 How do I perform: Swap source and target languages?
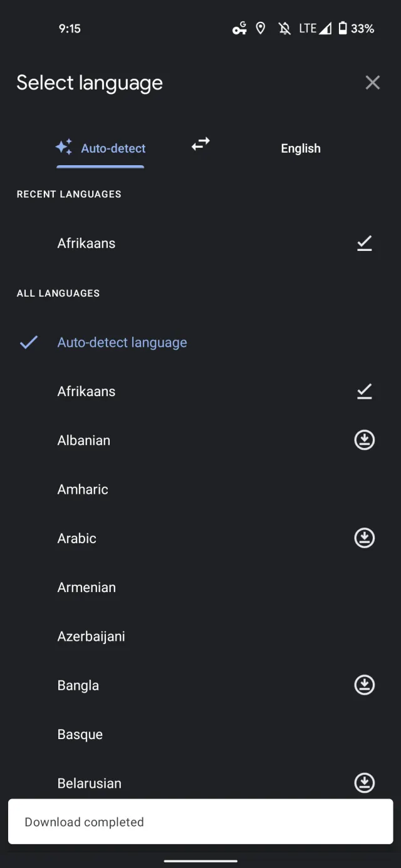200,145
